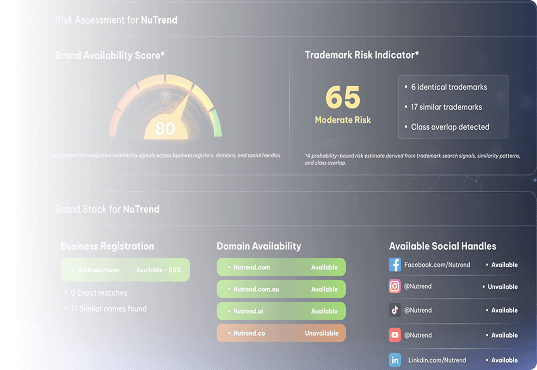537x370 pixels.
Task: Click the Brand Availability gauge showing 80
Action: coord(165,107)
